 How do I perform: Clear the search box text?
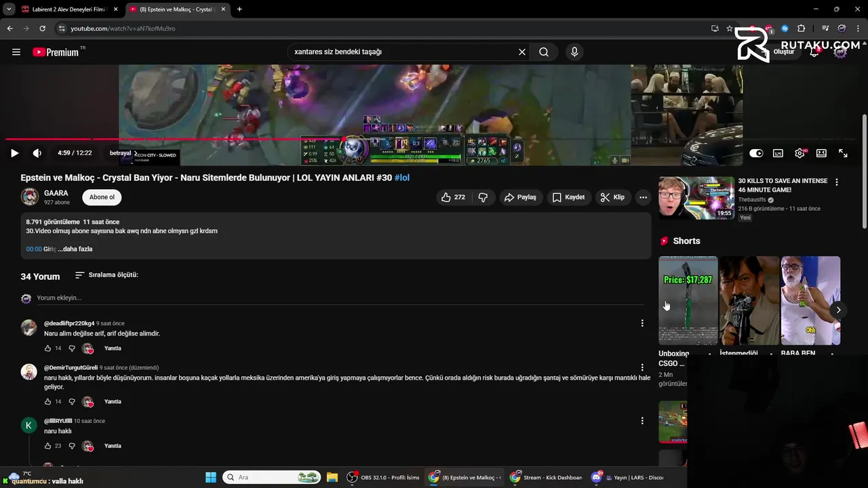pyautogui.click(x=521, y=52)
